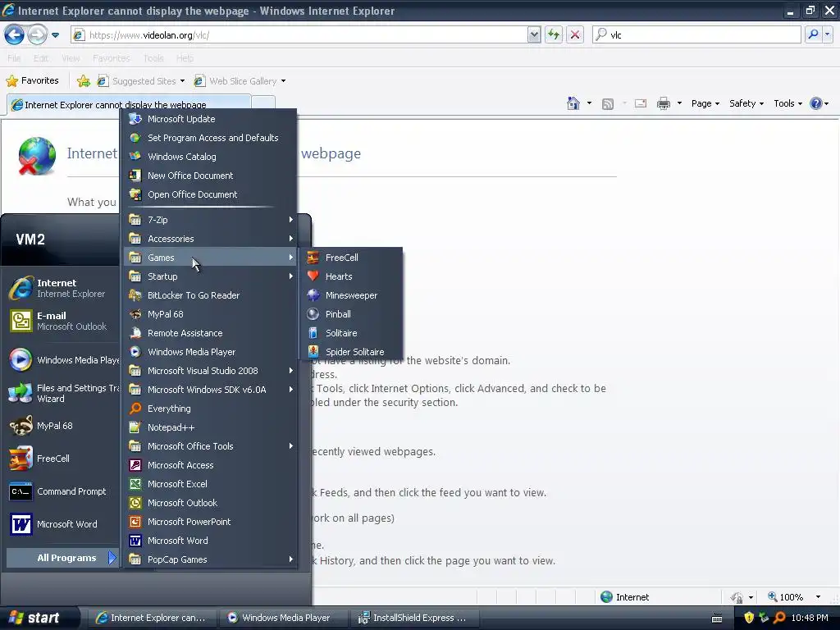Click the Microsoft Word icon in All Programs

[x=135, y=541]
